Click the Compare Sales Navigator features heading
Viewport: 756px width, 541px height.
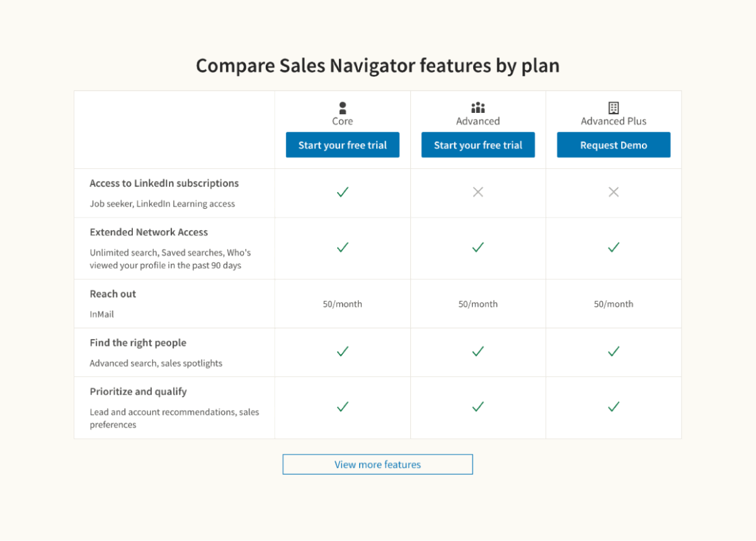(x=377, y=66)
